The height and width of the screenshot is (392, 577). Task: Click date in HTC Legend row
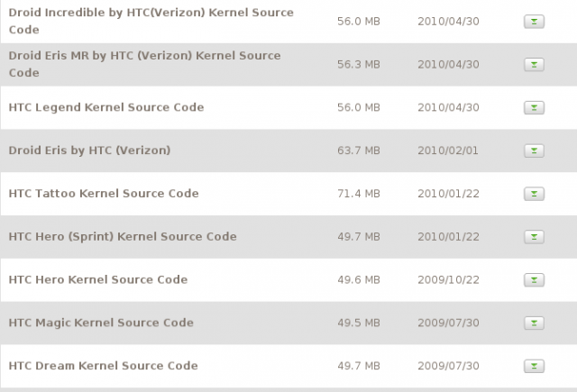pos(448,107)
